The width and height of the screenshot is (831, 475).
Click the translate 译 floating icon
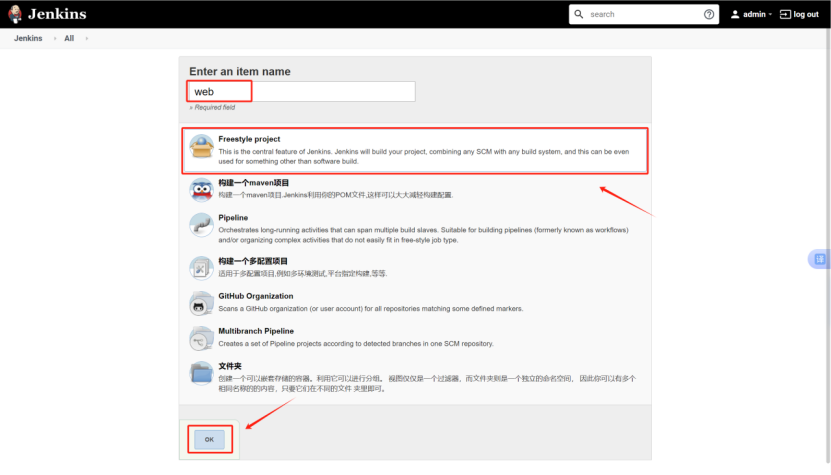(x=819, y=259)
